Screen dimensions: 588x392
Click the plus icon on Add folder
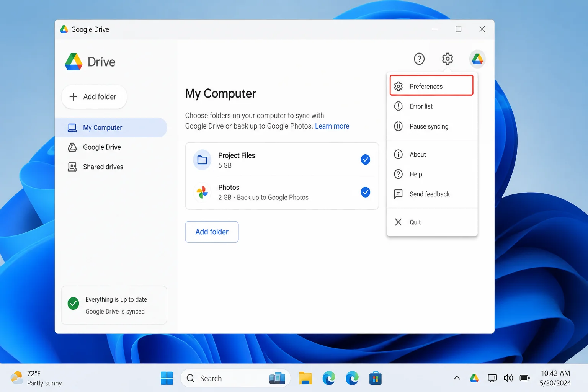pos(73,97)
